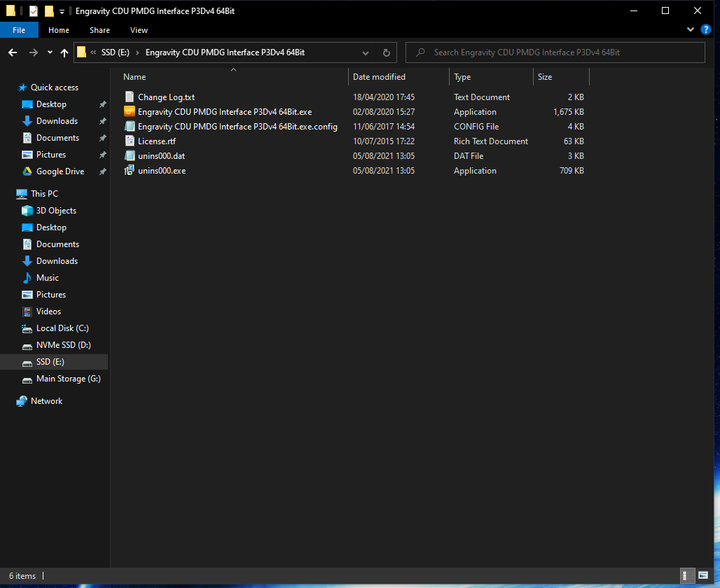Open the Videos folder
720x588 pixels.
pyautogui.click(x=48, y=311)
